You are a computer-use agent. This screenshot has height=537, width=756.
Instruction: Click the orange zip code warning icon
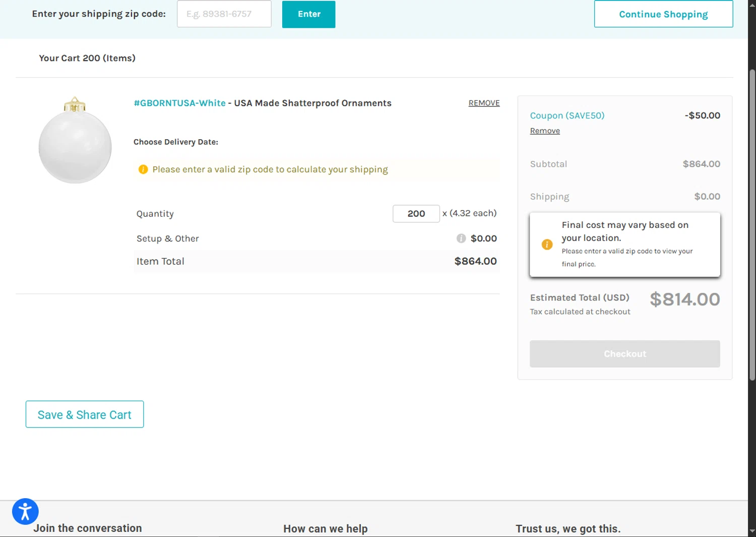[143, 169]
